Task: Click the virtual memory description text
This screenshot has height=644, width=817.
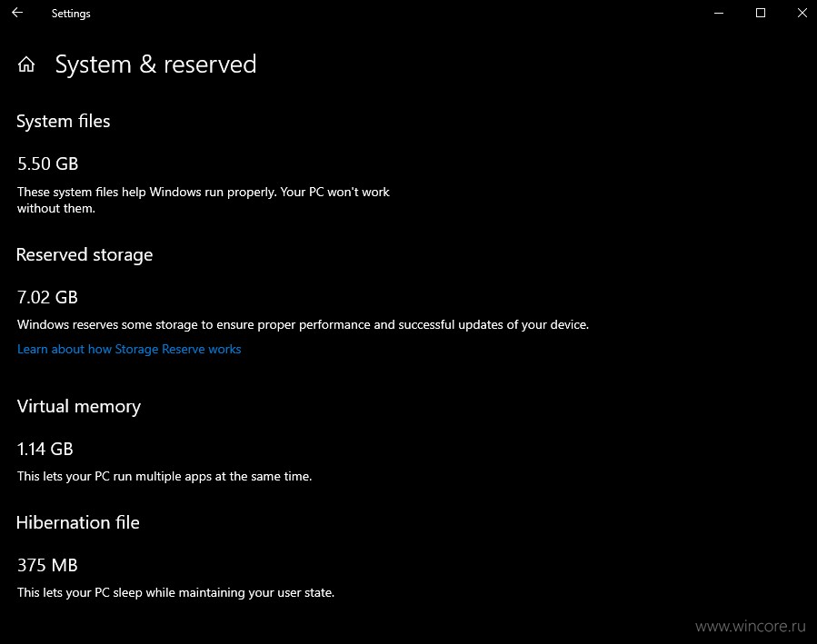Action: [164, 476]
